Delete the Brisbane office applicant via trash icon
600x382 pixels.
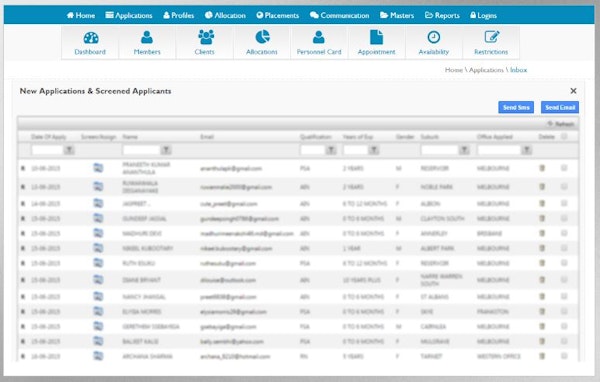pyautogui.click(x=542, y=233)
